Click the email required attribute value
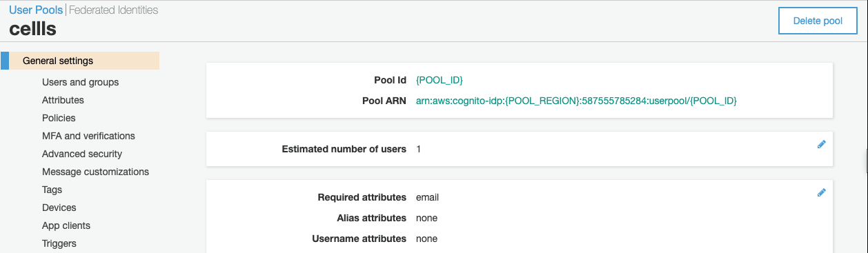This screenshot has height=253, width=868. click(427, 197)
